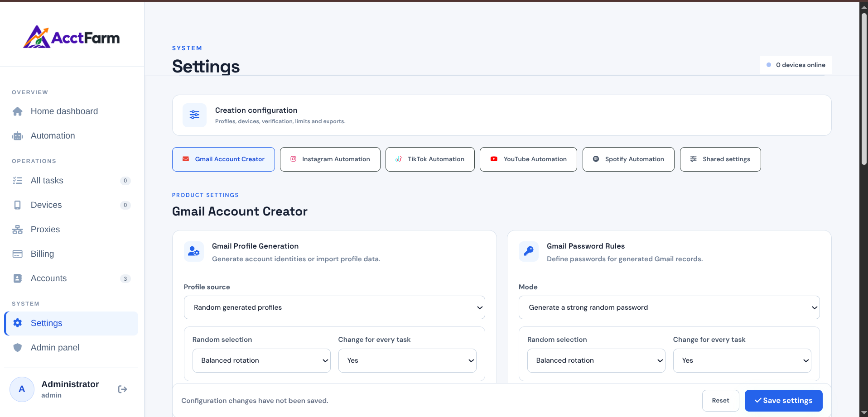Switch to the Spotify Automation tab
The height and width of the screenshot is (417, 868).
coord(628,159)
